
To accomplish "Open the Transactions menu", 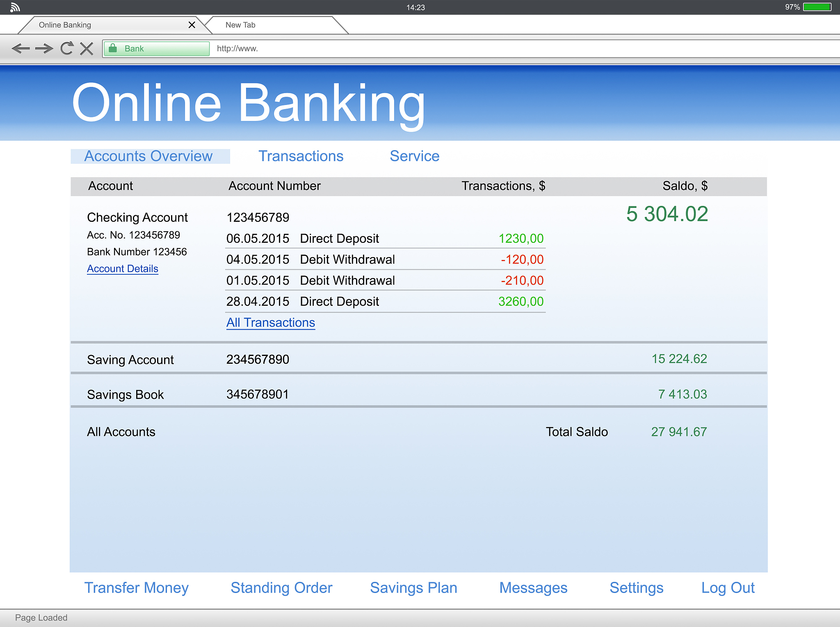I will pos(301,156).
